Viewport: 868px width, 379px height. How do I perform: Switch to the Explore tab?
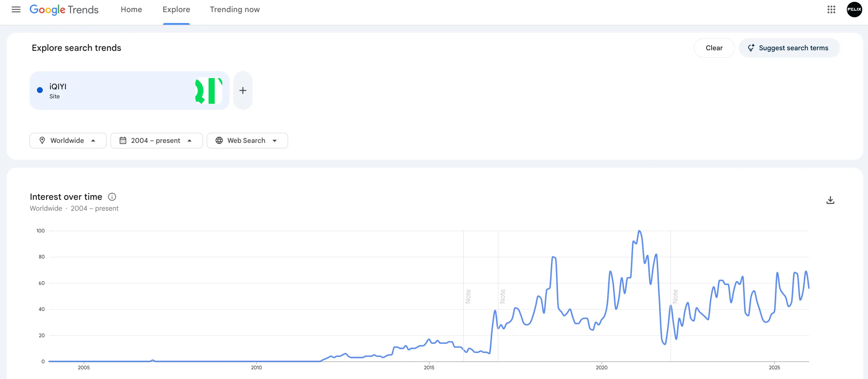[x=176, y=9]
